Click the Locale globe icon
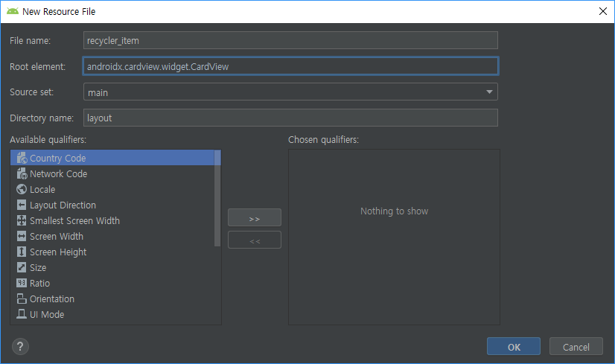Image resolution: width=615 pixels, height=364 pixels. pyautogui.click(x=22, y=190)
